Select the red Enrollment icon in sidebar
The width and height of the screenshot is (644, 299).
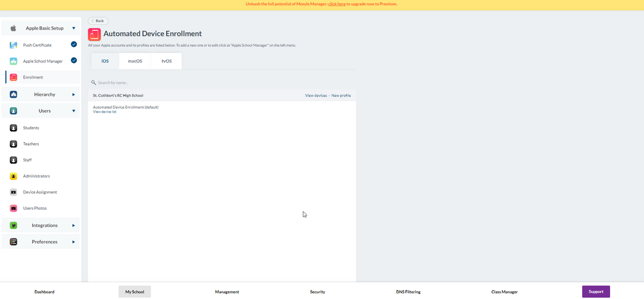click(13, 77)
